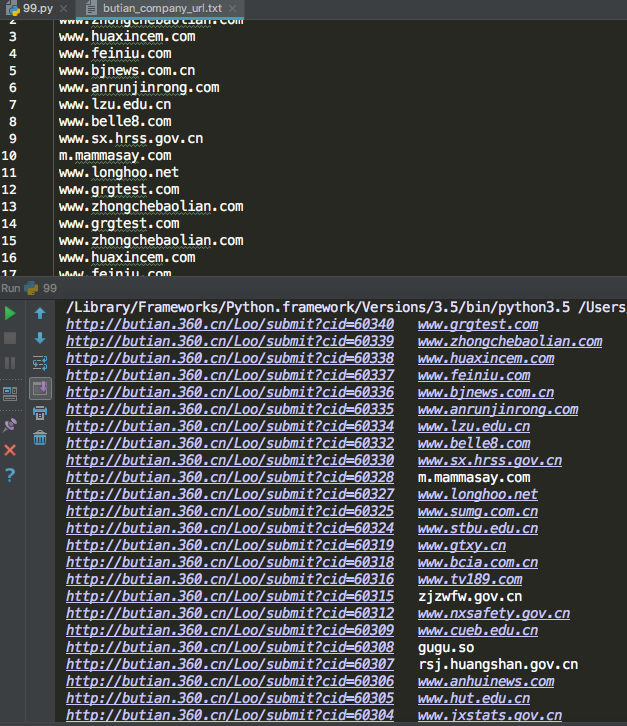Open link ending with cid=60328

(230, 477)
